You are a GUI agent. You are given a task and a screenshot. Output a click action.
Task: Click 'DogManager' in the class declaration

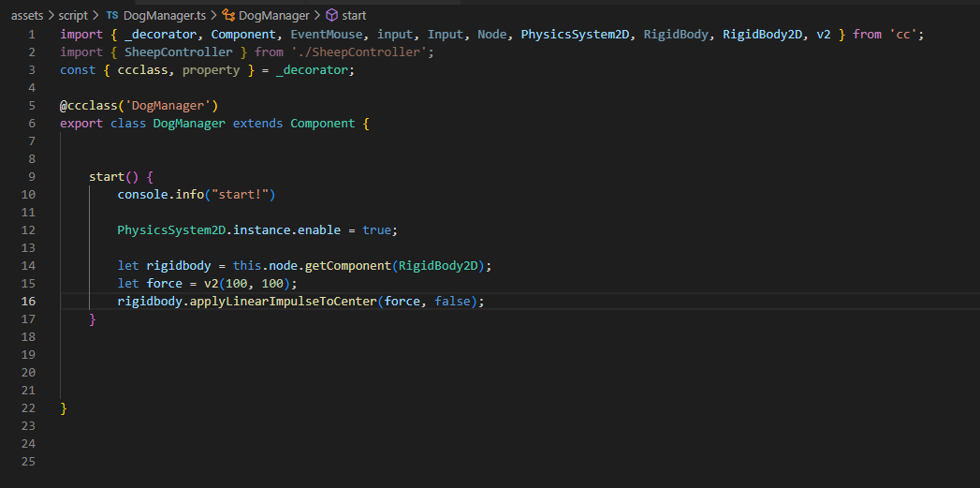pos(189,124)
